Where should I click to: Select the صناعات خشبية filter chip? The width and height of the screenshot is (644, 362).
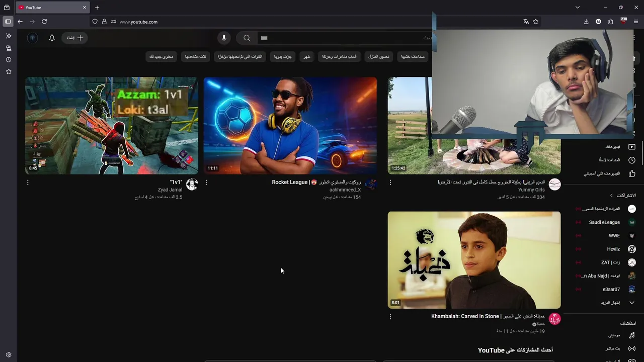click(x=413, y=57)
